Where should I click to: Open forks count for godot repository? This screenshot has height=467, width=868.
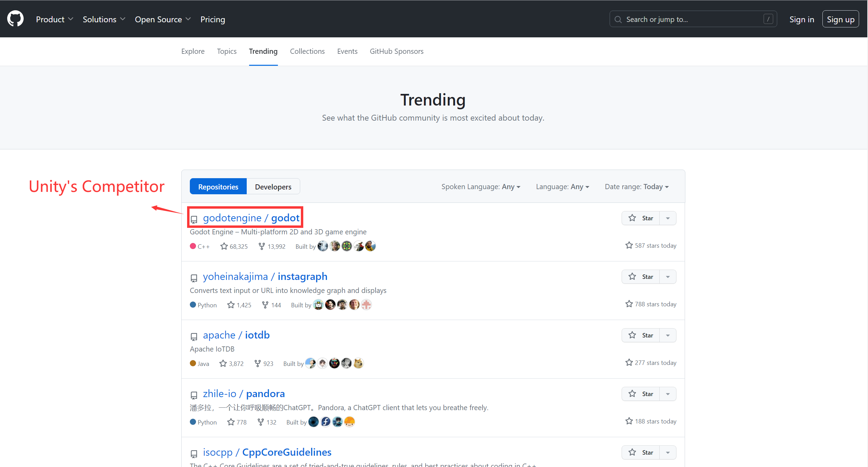(x=272, y=246)
